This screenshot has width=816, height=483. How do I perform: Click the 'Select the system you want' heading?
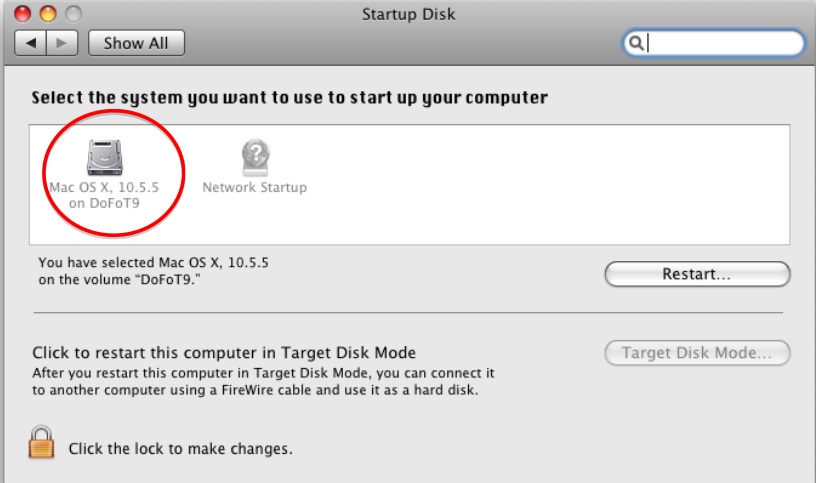point(289,98)
